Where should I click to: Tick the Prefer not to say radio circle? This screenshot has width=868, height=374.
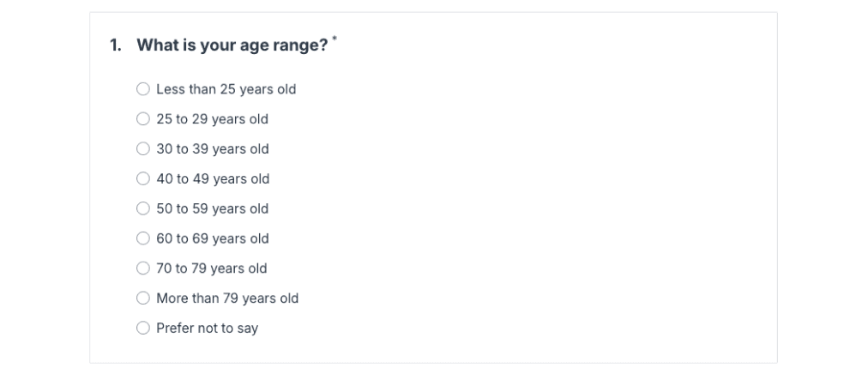(x=143, y=328)
